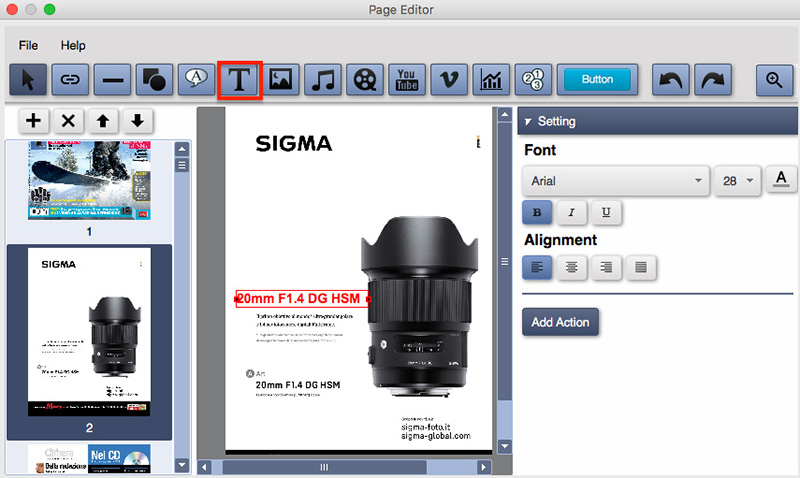Click the lens image on canvas
The width and height of the screenshot is (800, 478).
pos(419,306)
